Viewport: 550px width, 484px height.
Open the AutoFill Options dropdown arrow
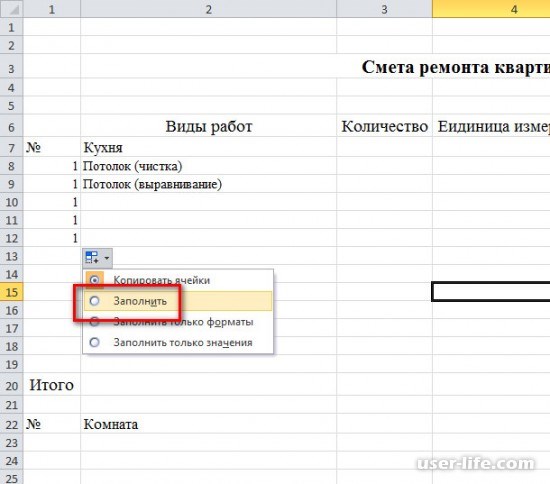(x=107, y=258)
